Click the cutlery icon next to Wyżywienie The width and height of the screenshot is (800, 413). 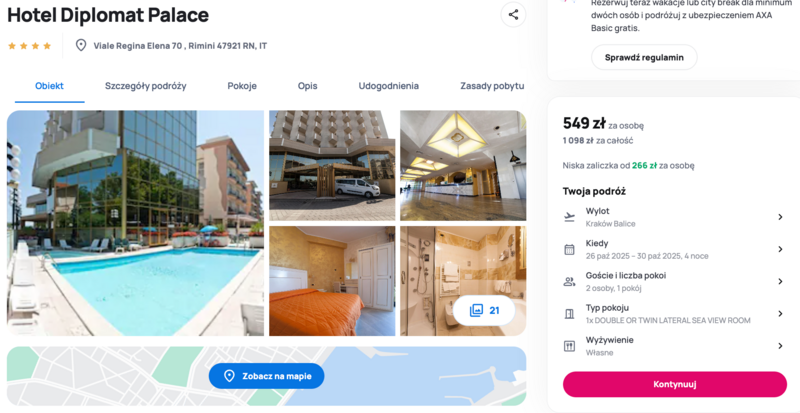tap(569, 346)
